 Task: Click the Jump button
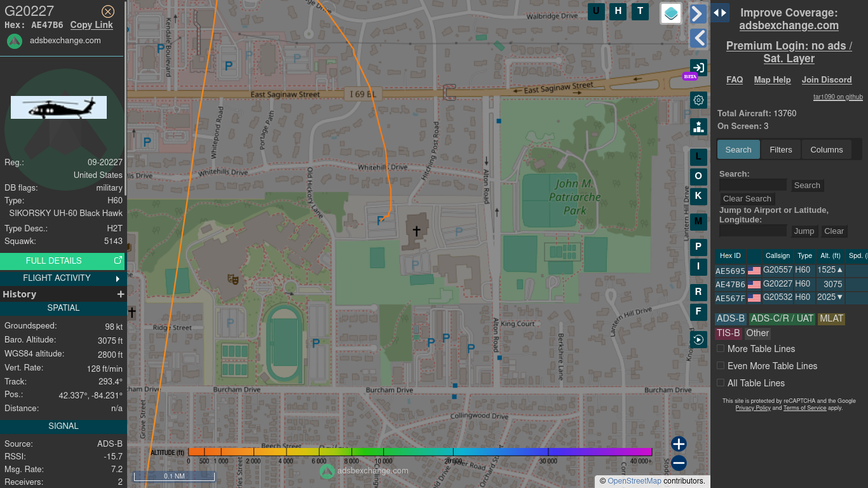pos(804,231)
